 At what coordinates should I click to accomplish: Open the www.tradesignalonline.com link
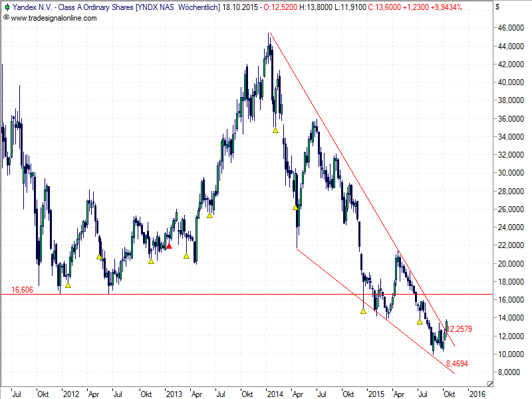pos(54,18)
